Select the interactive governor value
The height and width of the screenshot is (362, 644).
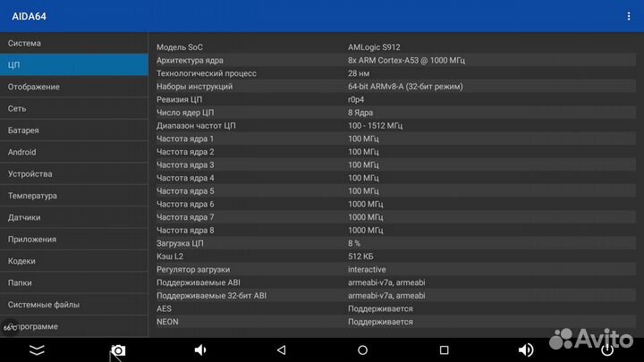(367, 270)
